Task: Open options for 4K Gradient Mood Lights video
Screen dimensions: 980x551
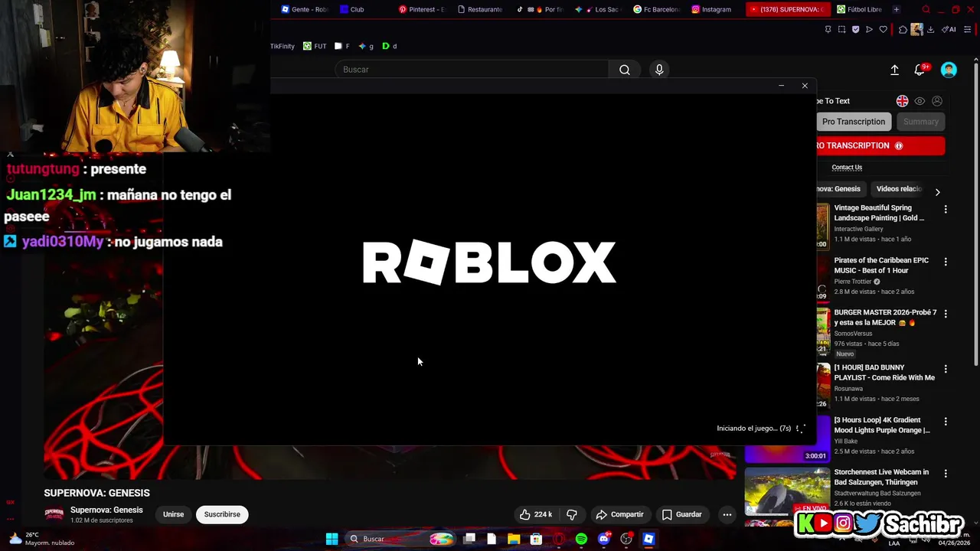Action: [x=946, y=421]
